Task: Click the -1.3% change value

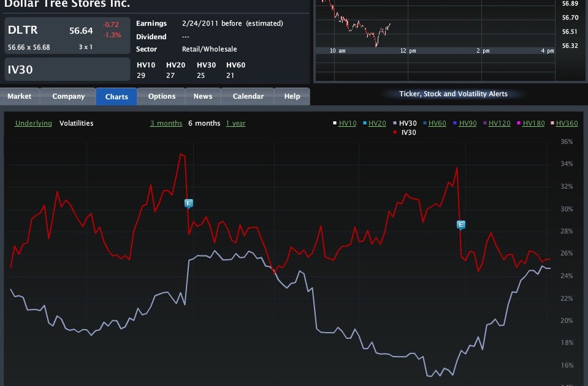Action: click(x=112, y=35)
